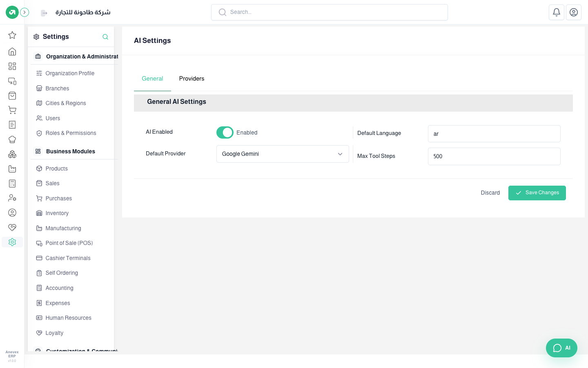Click Save Changes button

537,193
